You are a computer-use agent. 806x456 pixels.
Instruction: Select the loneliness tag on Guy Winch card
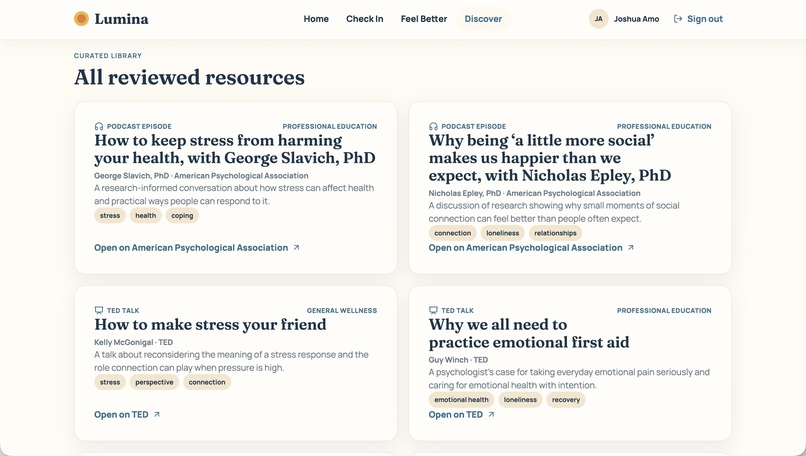520,400
